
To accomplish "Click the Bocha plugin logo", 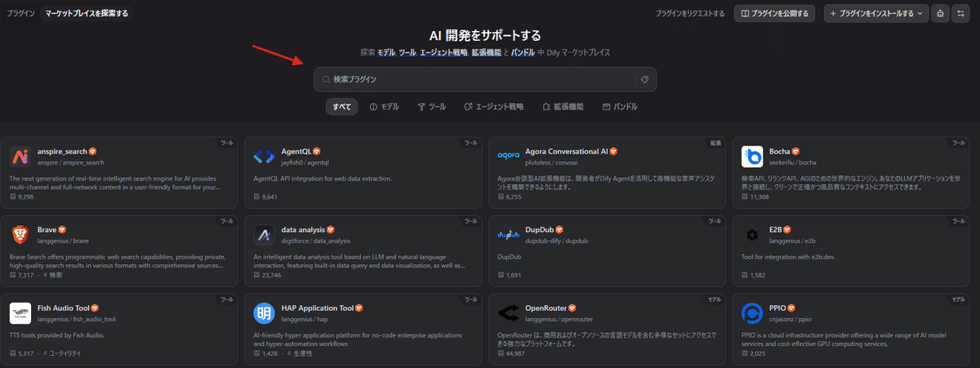I will [752, 156].
